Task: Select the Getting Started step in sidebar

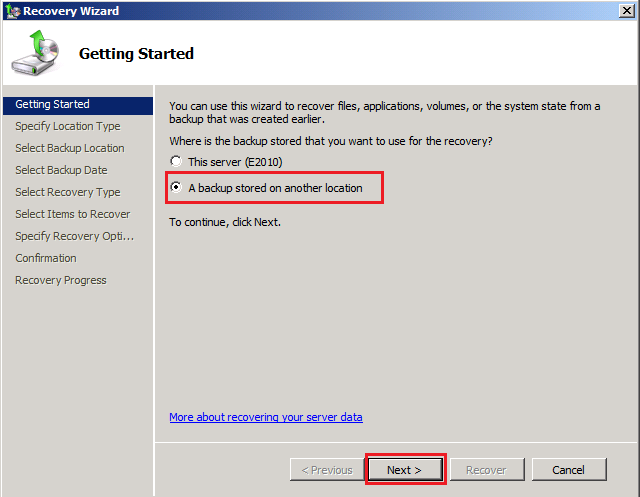Action: tap(52, 104)
